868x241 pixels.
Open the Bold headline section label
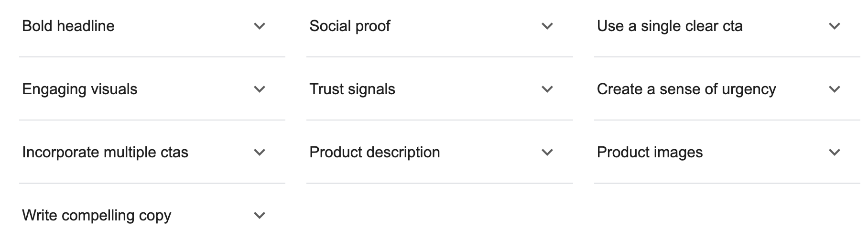68,26
